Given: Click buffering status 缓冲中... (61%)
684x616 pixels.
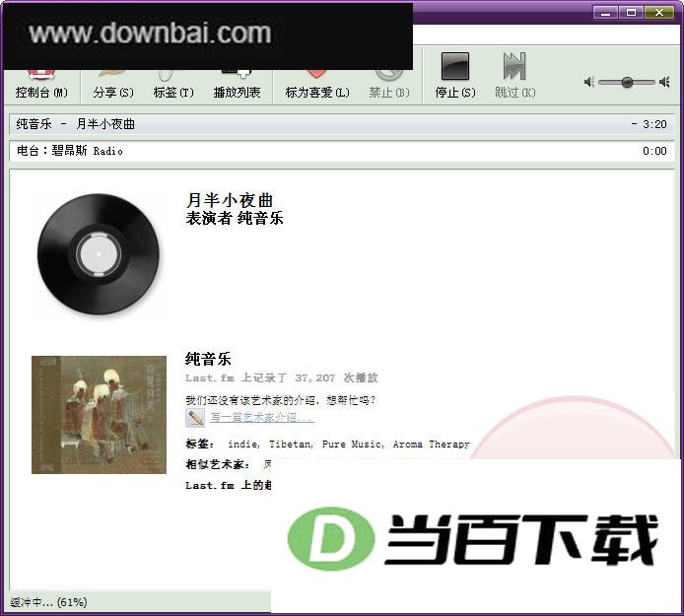Looking at the screenshot, I should [x=48, y=602].
